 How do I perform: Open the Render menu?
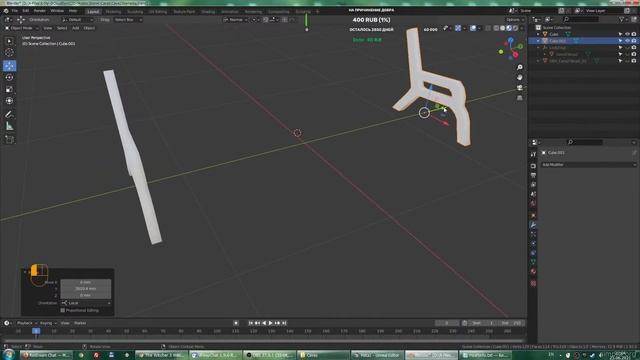click(x=40, y=11)
